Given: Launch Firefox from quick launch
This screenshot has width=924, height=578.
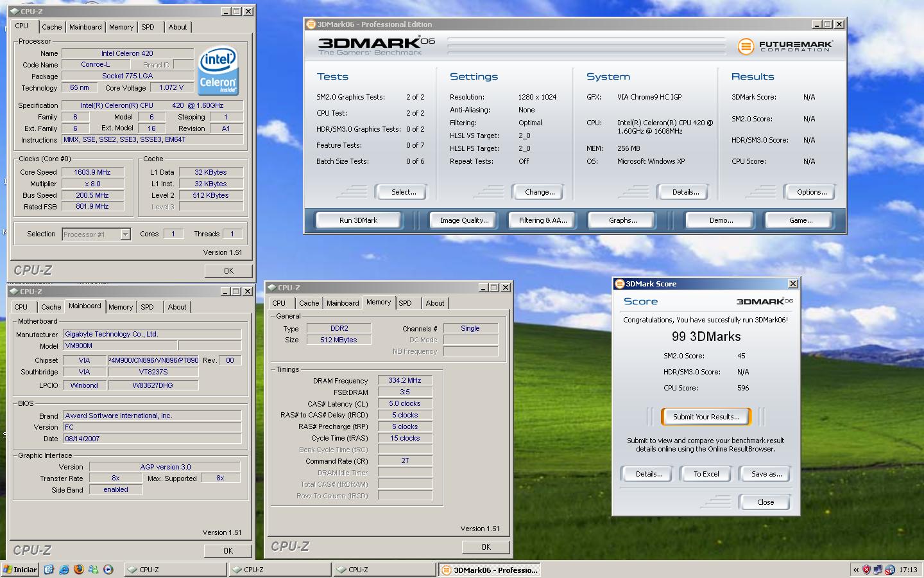Looking at the screenshot, I should point(79,570).
